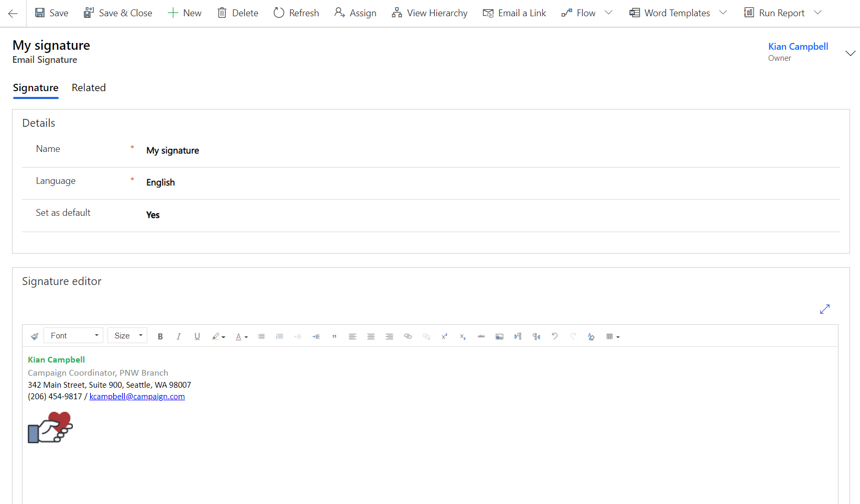Click the undo icon in editor
Screen dimensions: 860x504
click(554, 336)
